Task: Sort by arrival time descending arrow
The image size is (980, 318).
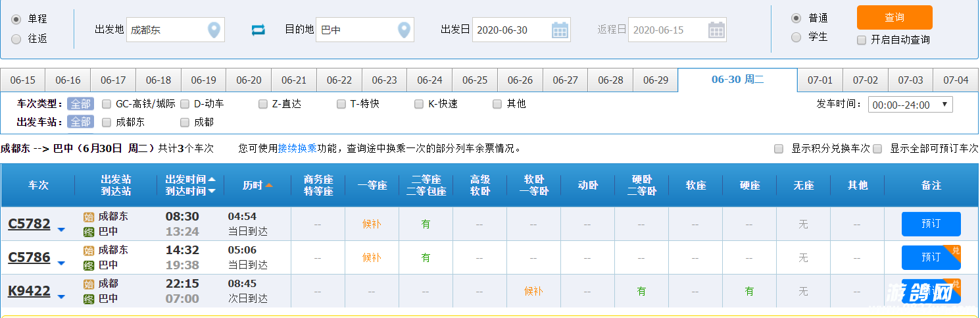Action: [x=212, y=191]
